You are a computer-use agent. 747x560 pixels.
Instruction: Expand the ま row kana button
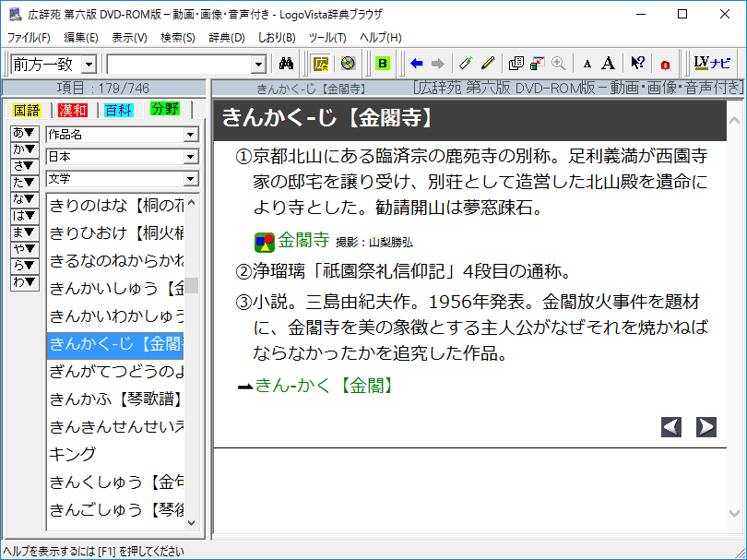tap(25, 232)
